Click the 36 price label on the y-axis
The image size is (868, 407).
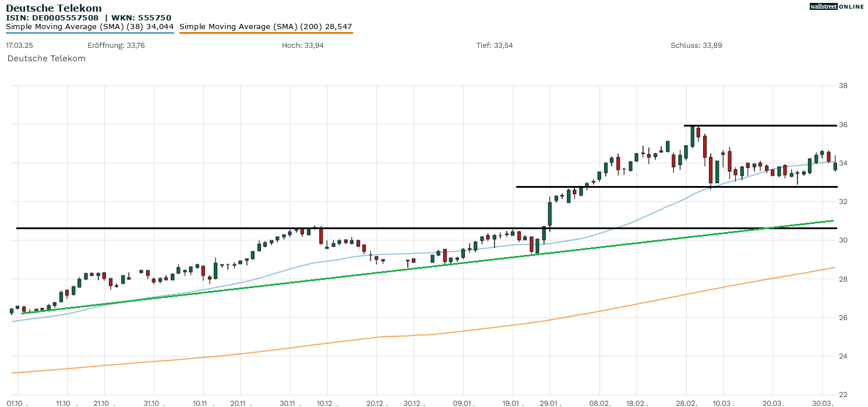842,125
